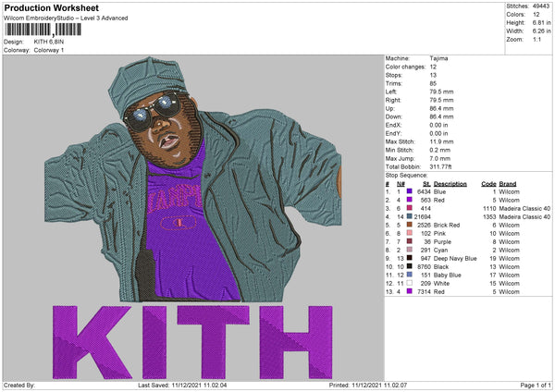Click the Width value 6.26 in
The height and width of the screenshot is (392, 555).
[541, 31]
